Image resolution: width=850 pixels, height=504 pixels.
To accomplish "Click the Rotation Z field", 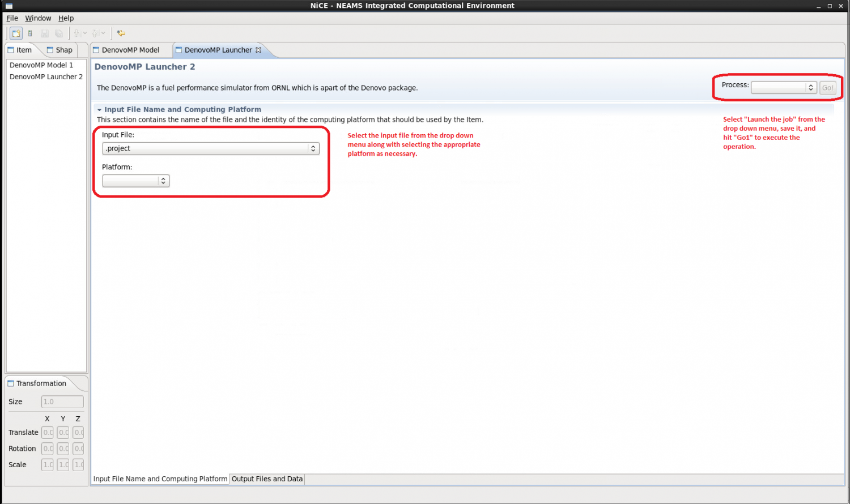I will pyautogui.click(x=78, y=449).
